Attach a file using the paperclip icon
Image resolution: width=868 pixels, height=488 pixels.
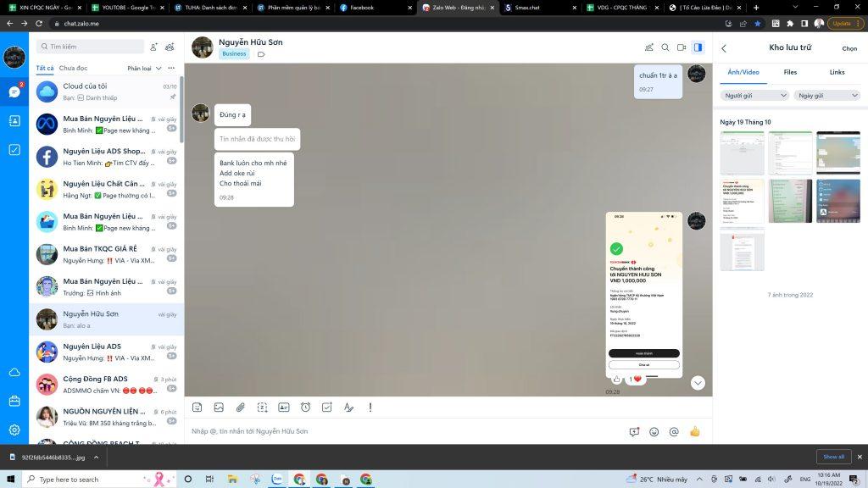tap(240, 408)
